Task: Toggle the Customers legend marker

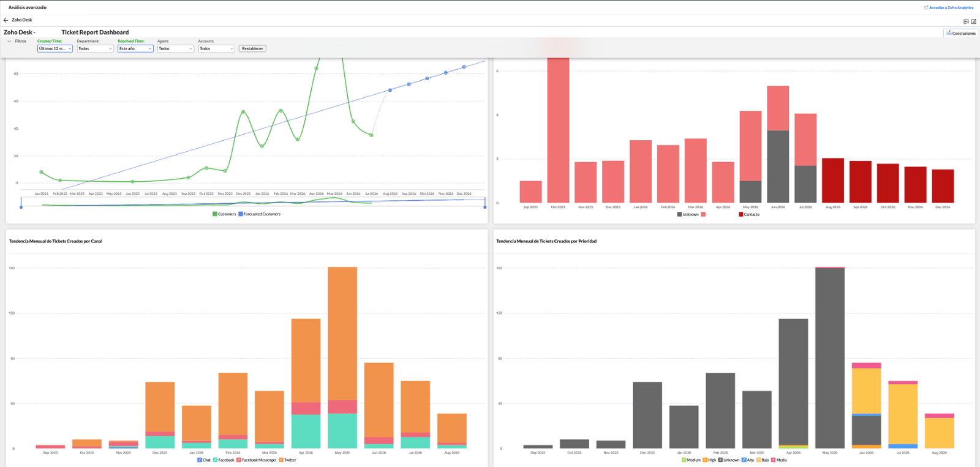Action: pos(215,214)
